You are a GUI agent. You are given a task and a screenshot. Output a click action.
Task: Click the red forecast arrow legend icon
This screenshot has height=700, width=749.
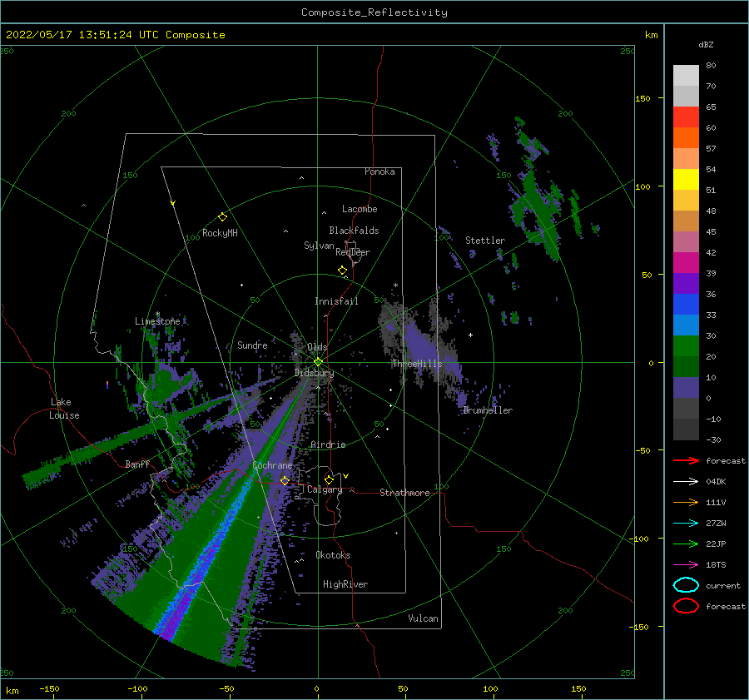(686, 460)
